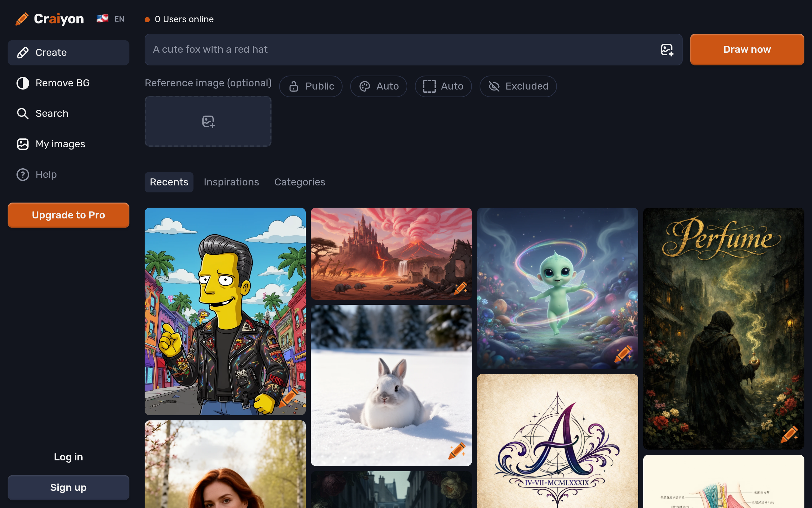Open the white rabbit in snow thumbnail
Image resolution: width=812 pixels, height=508 pixels.
391,385
